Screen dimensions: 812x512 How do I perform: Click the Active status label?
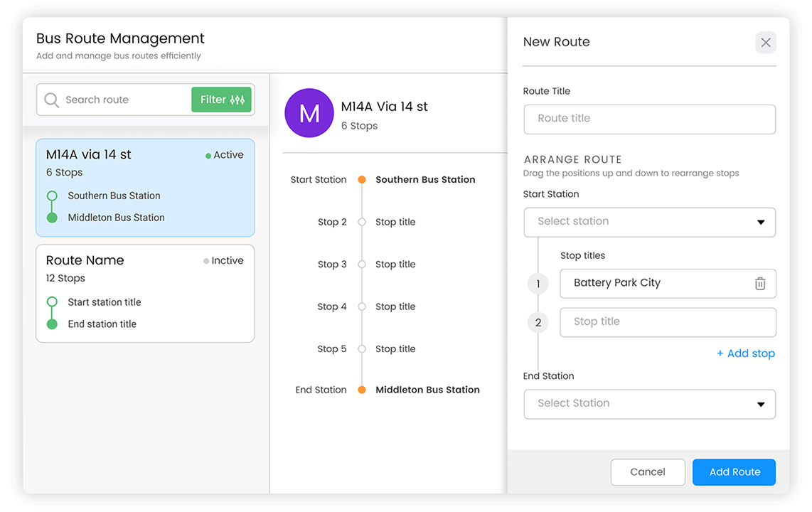224,155
